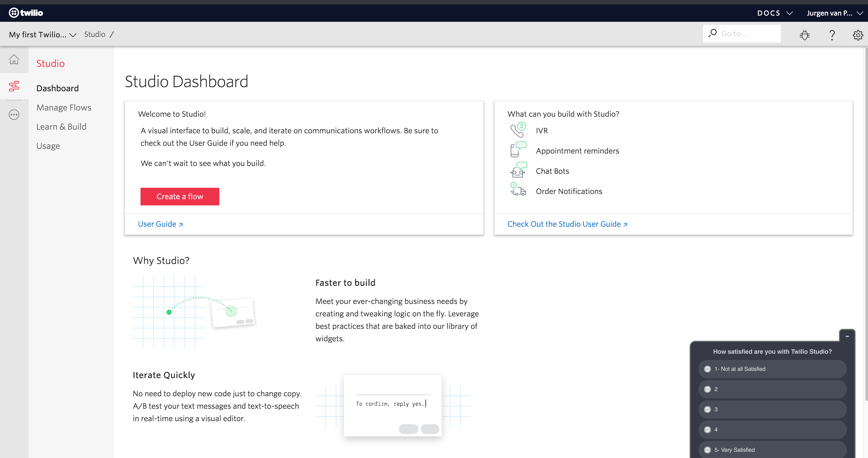
Task: Open the settings gear icon
Action: 858,35
